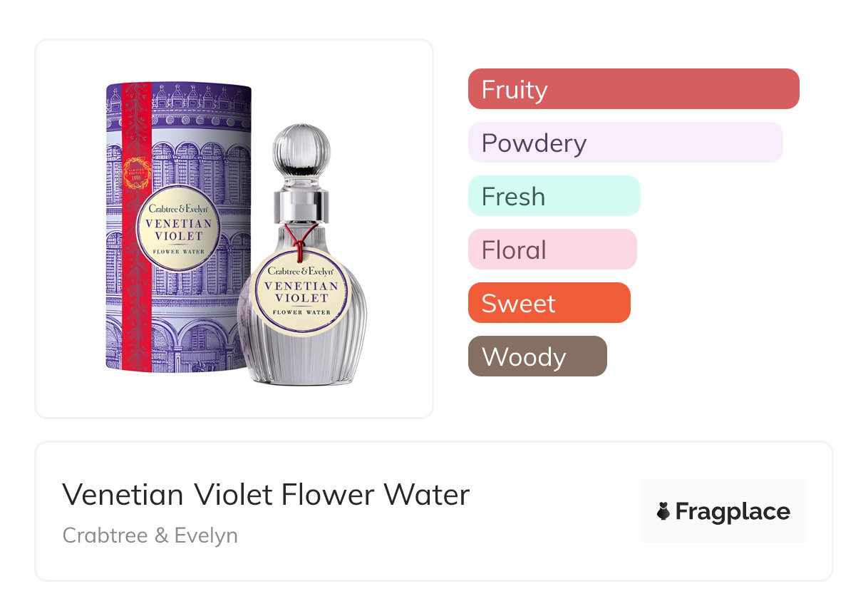868x616 pixels.
Task: Open the Crabtree & Evelyn brand link
Action: 150,535
